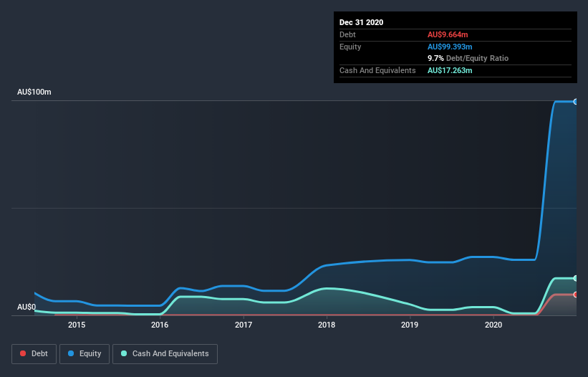The image size is (588, 377).
Task: Click the Equity row label in tooltip
Action: 350,47
